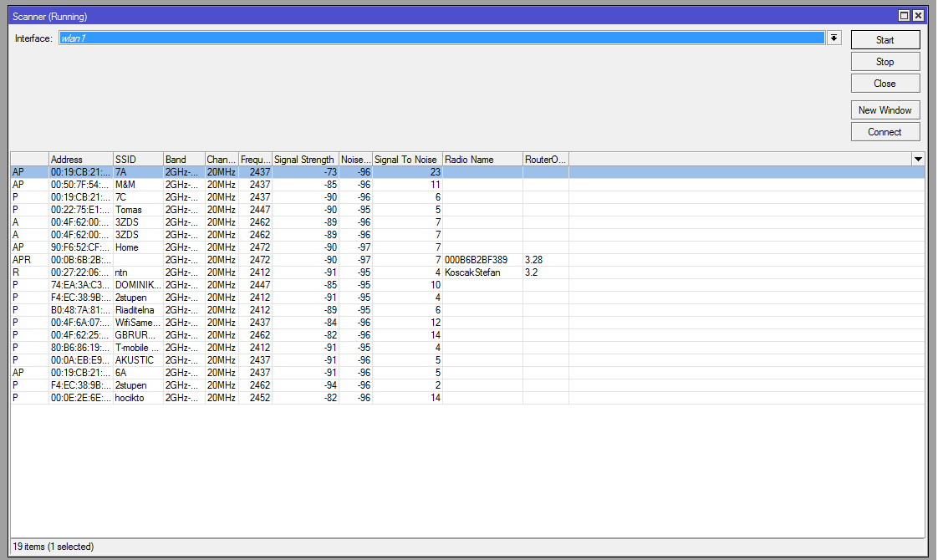Click the Close button in the side panel
Screen dimensions: 938x560
[884, 84]
